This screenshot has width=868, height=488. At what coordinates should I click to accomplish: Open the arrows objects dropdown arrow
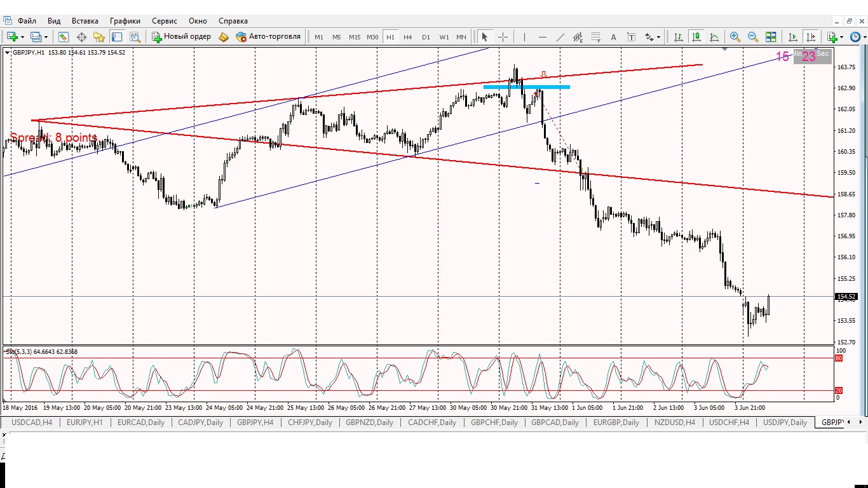(658, 37)
